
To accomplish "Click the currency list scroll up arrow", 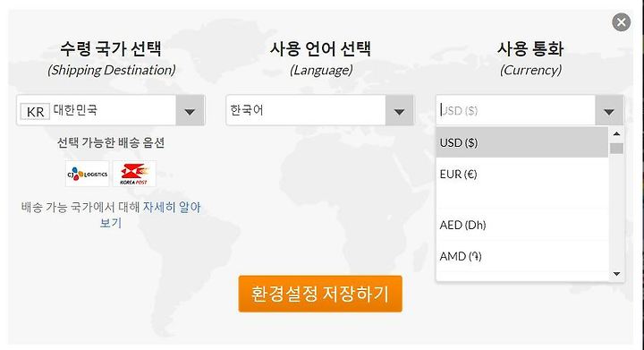I will 616,133.
